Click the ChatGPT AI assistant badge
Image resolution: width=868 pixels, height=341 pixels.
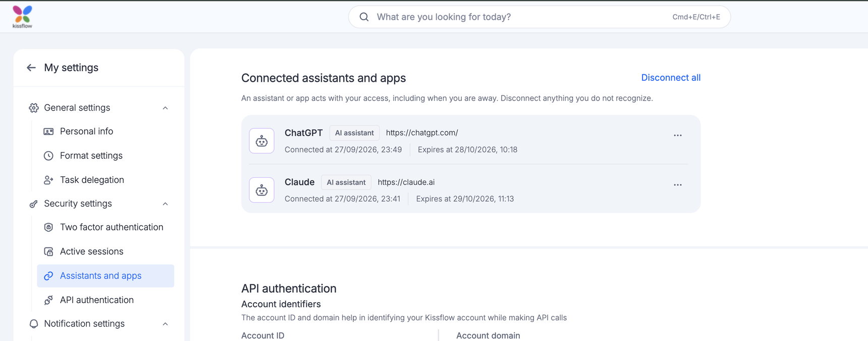tap(354, 133)
